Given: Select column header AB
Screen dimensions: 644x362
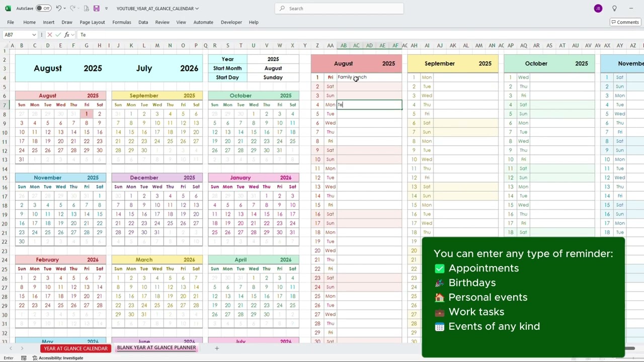Looking at the screenshot, I should [343, 46].
